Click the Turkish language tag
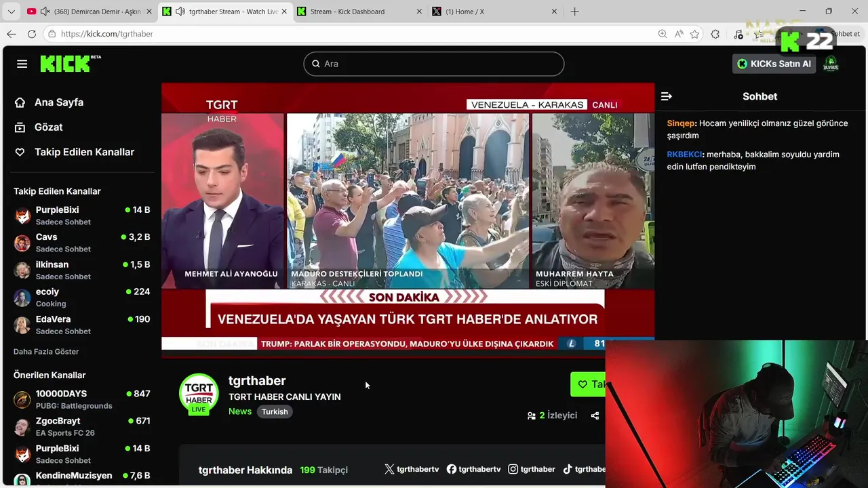 (x=275, y=411)
